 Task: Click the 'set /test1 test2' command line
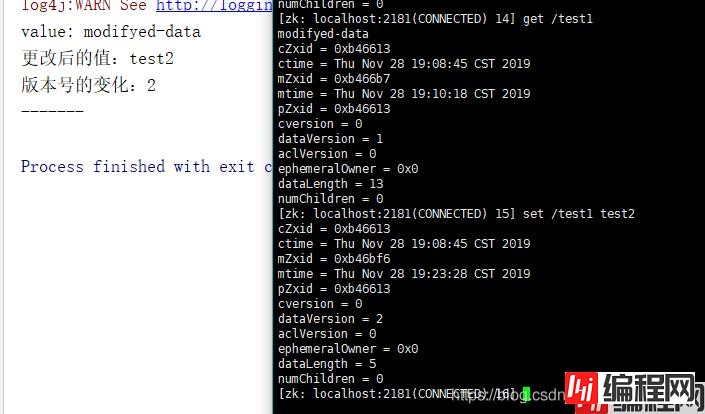[x=456, y=214]
